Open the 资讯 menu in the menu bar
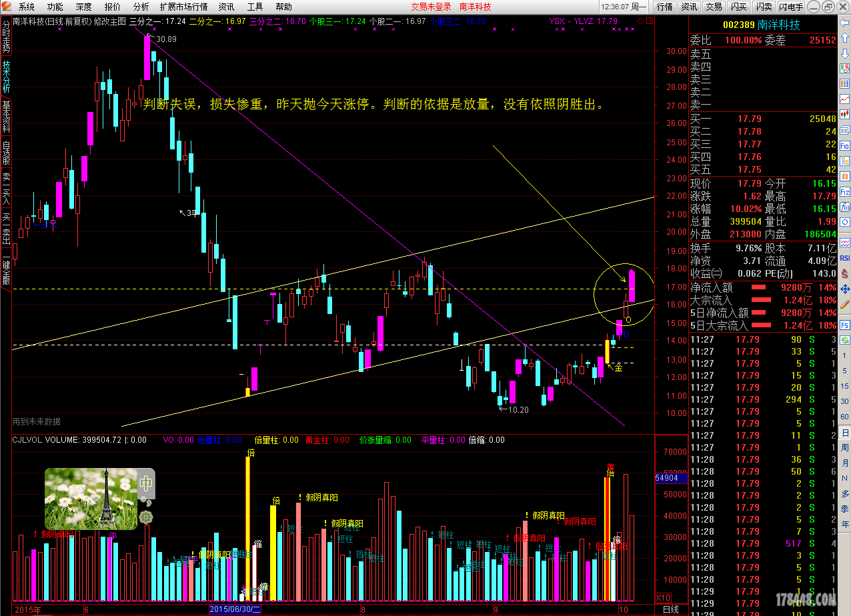Viewport: 851px width, 616px height. [227, 7]
